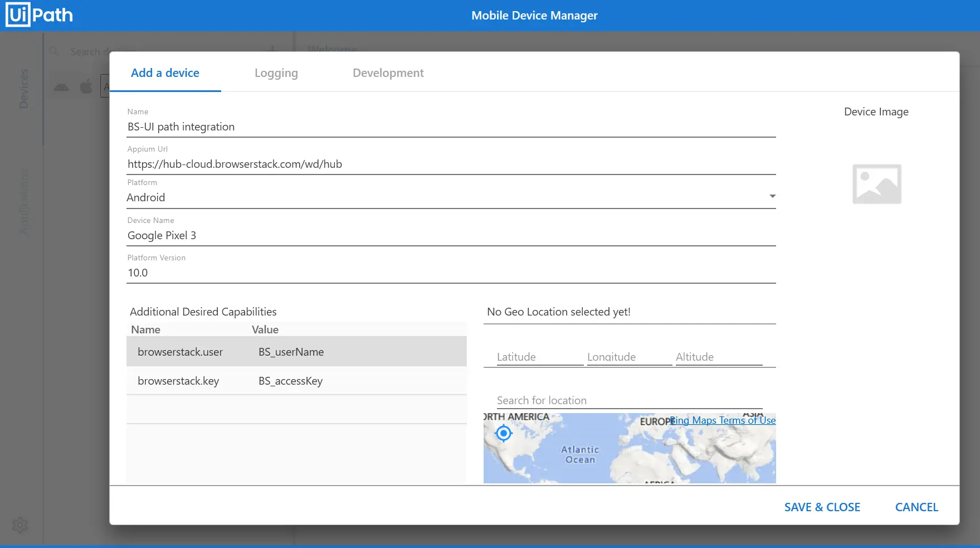Click Search for location box
This screenshot has width=980, height=548.
pos(628,400)
